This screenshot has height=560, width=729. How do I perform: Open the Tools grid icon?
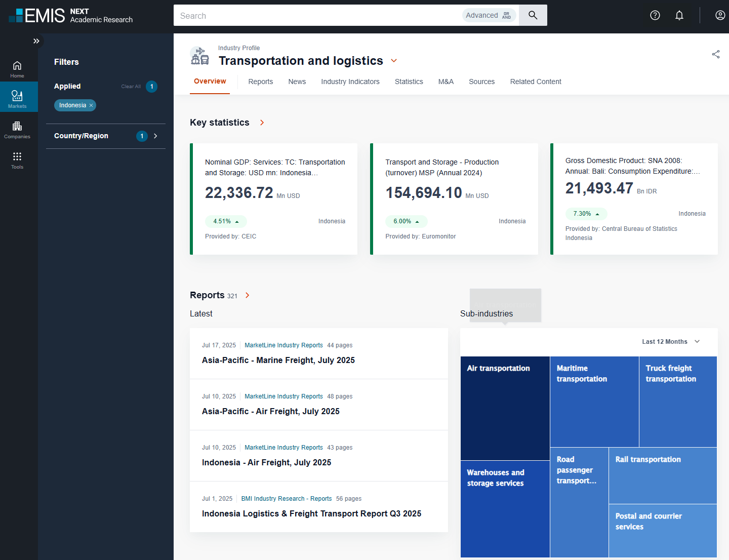17,159
